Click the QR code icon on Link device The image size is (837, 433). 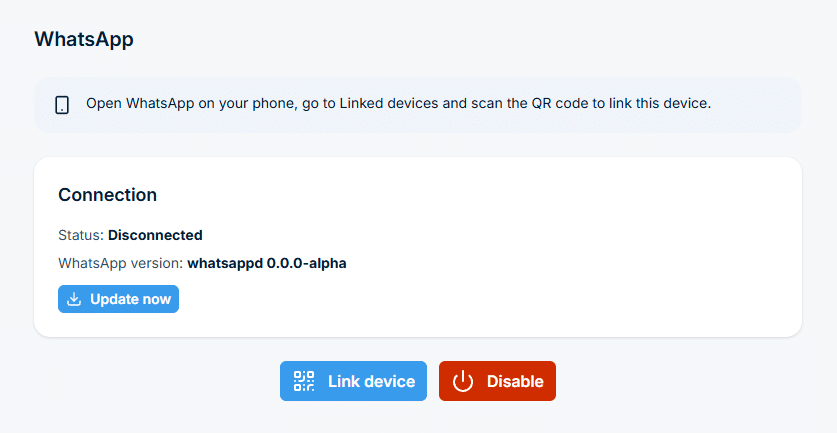pyautogui.click(x=304, y=381)
